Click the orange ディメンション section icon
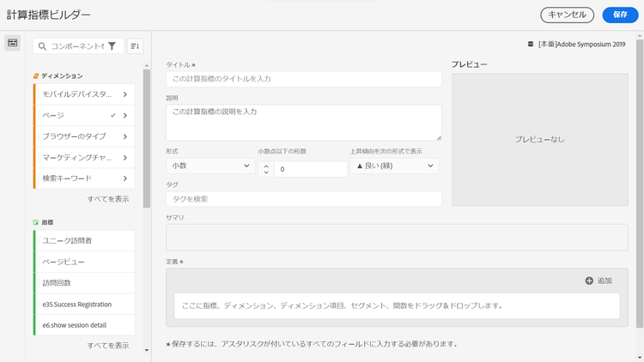The width and height of the screenshot is (644, 362). pos(36,76)
